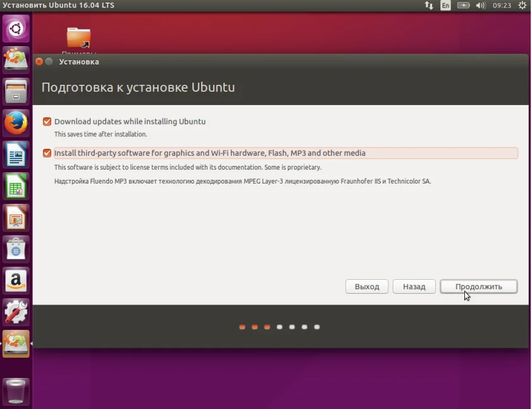Open the sound volume indicator
532x409 pixels.
click(481, 6)
